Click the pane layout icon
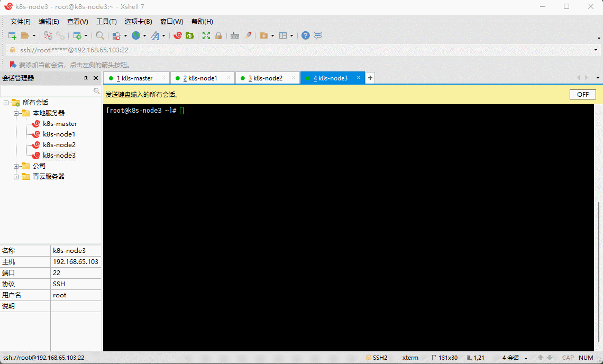603x364 pixels. (283, 35)
